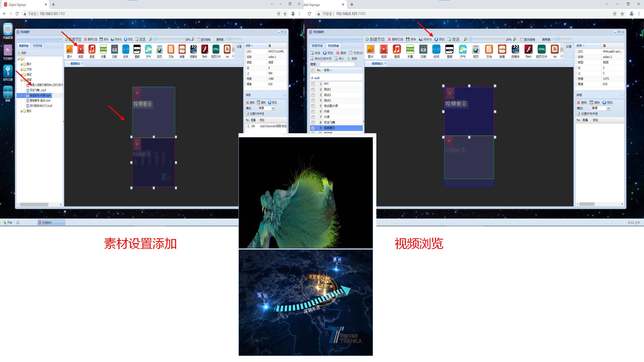The image size is (644, 362).
Task: Click 新建节目 in right window toolbar
Action: tap(375, 39)
